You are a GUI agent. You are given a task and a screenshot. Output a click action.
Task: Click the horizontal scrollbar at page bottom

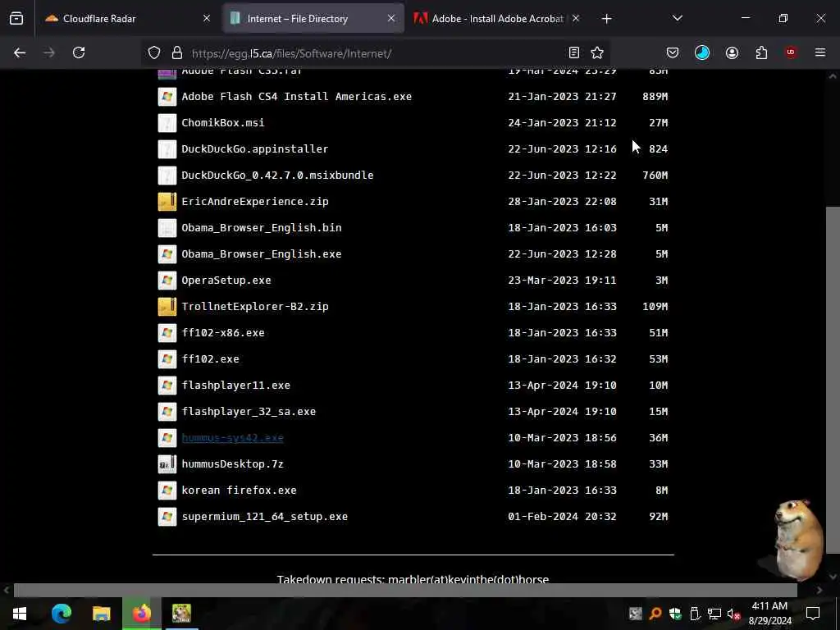[405, 590]
